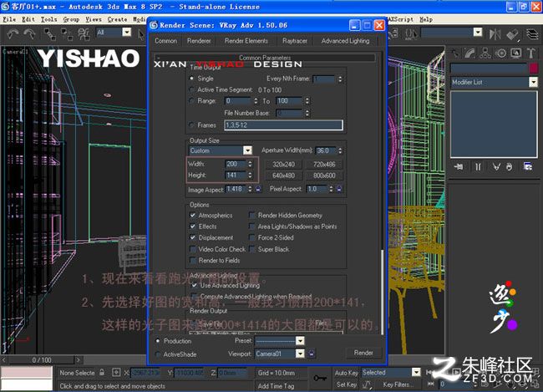
Task: Select the Unlink Selection icon
Action: point(67,34)
